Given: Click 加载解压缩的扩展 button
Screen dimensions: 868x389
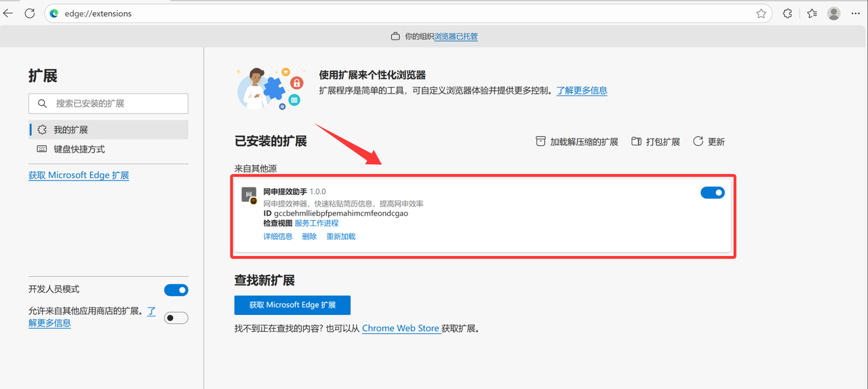Looking at the screenshot, I should [577, 142].
